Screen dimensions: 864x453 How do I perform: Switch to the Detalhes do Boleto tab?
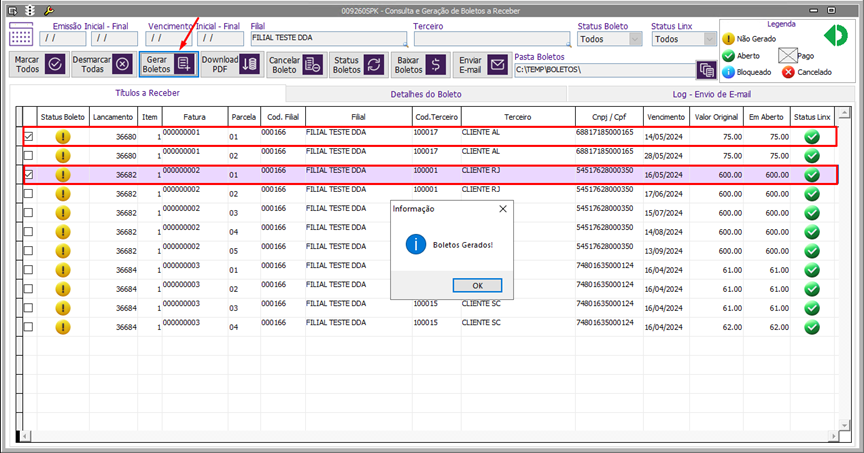click(x=425, y=93)
